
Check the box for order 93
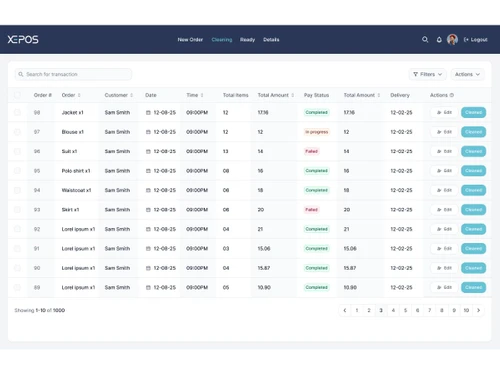17,209
